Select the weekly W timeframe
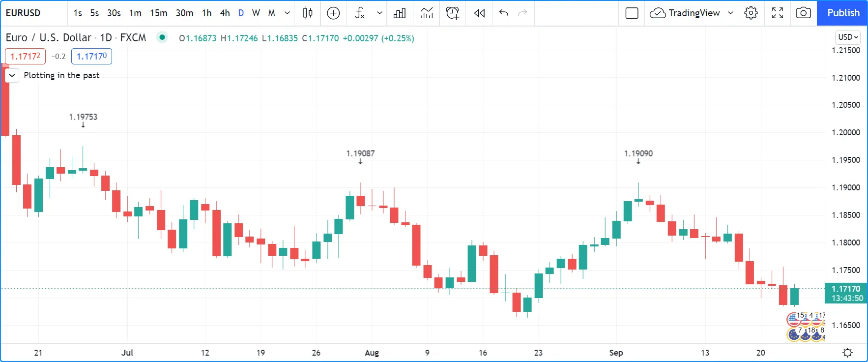The height and width of the screenshot is (362, 868). pyautogui.click(x=256, y=13)
